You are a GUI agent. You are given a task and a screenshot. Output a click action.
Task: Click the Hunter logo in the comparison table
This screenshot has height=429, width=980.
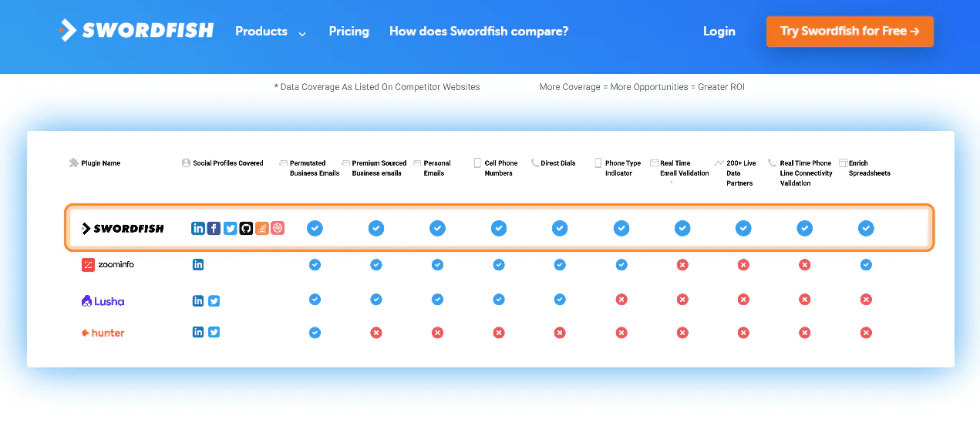(103, 333)
